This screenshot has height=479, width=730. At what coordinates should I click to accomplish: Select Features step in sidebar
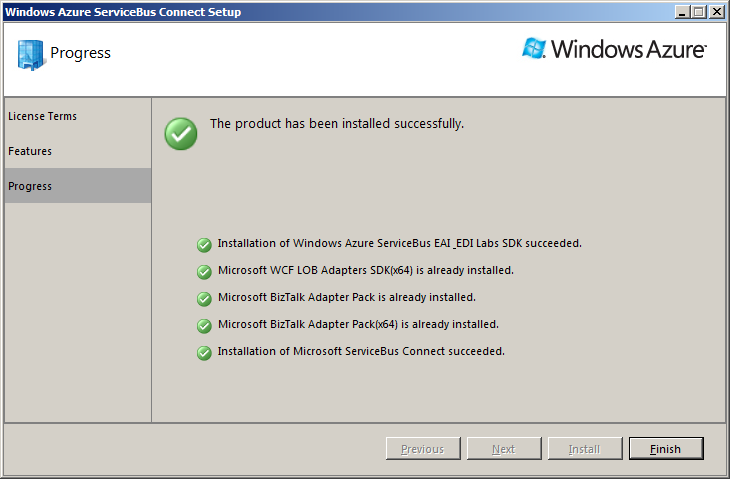point(78,151)
